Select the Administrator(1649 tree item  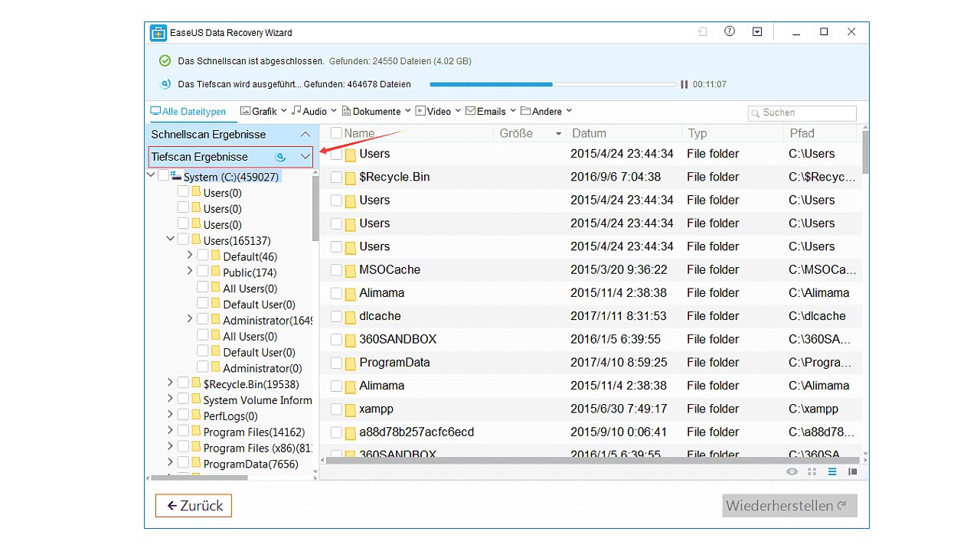tap(267, 320)
